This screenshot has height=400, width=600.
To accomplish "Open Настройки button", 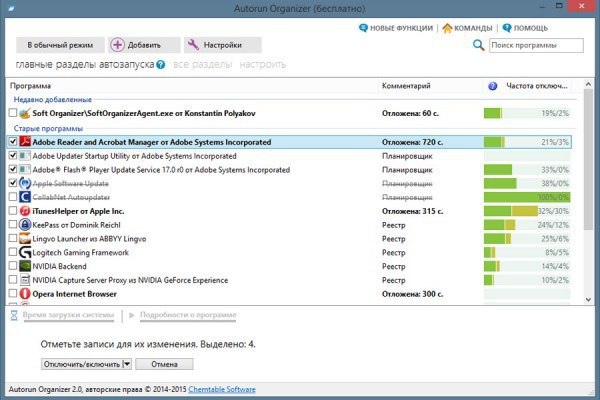I will (x=223, y=45).
